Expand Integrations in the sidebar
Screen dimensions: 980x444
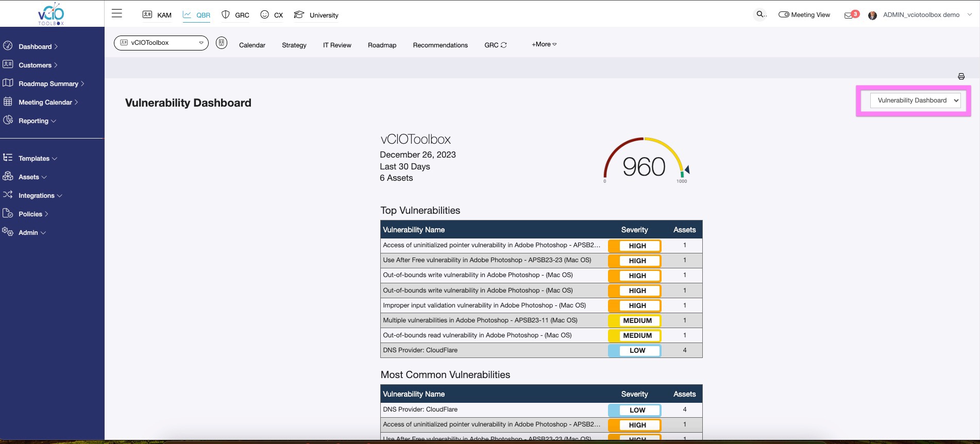[x=41, y=195]
